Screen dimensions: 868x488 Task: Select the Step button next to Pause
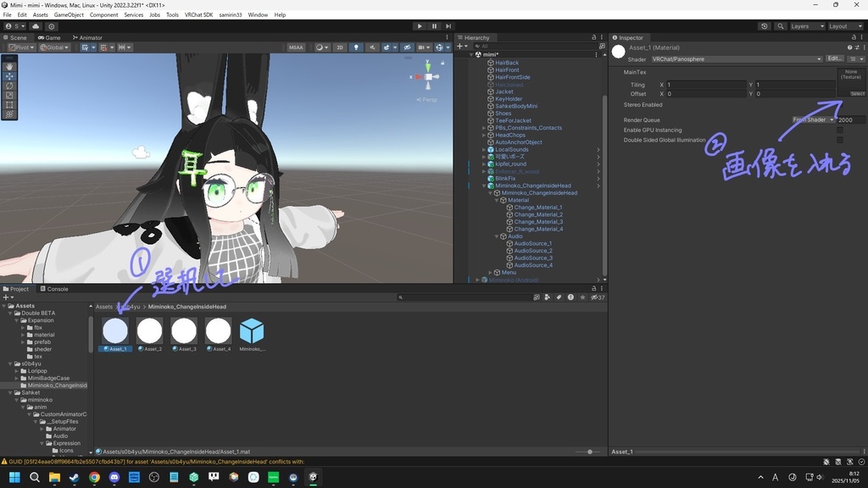pos(447,25)
